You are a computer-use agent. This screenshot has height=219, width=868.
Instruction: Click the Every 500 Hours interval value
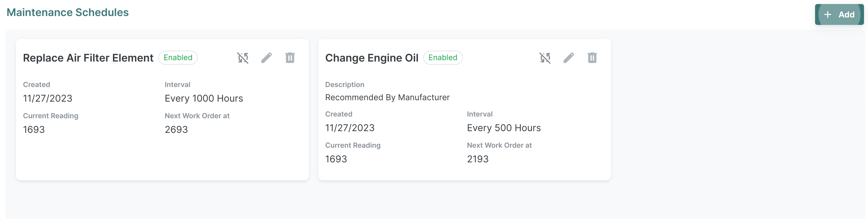tap(504, 128)
